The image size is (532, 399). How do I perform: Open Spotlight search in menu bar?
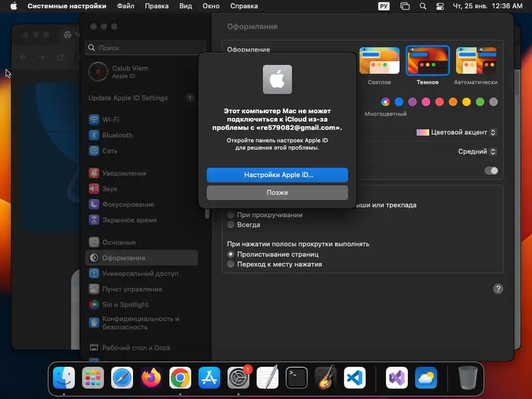click(423, 6)
